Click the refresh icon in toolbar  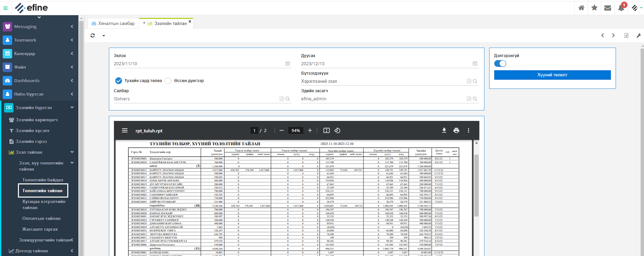pyautogui.click(x=93, y=35)
